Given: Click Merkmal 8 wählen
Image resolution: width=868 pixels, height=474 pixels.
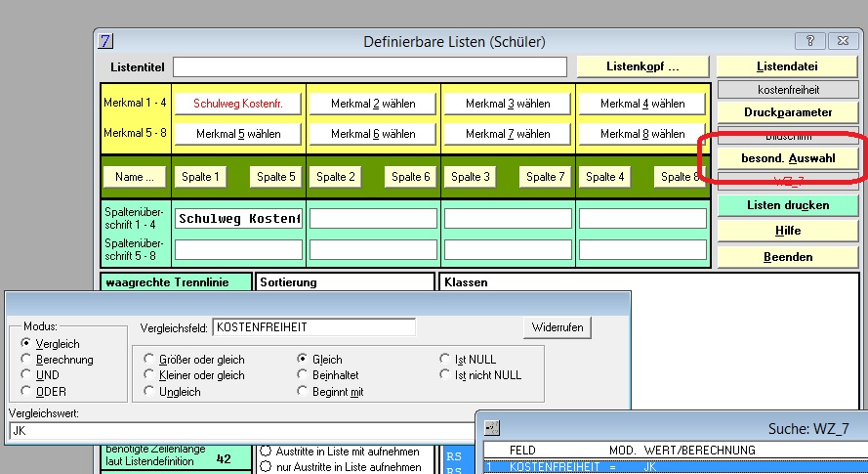Looking at the screenshot, I should tap(642, 134).
